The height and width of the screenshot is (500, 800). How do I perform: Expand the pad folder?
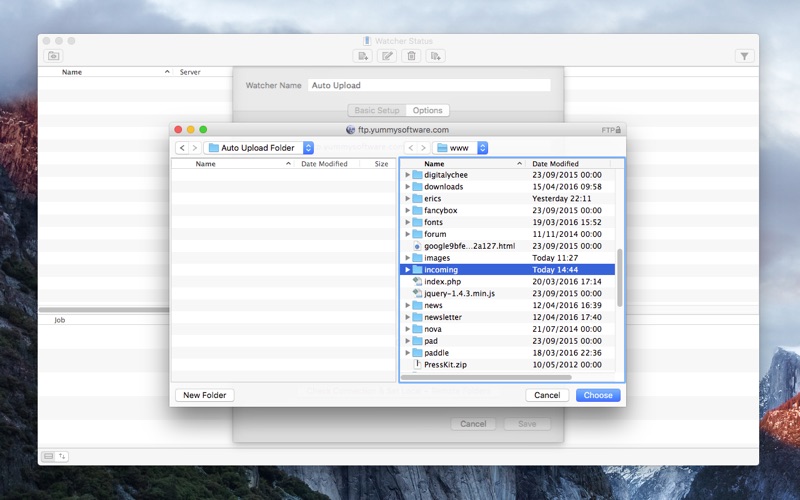pos(407,341)
